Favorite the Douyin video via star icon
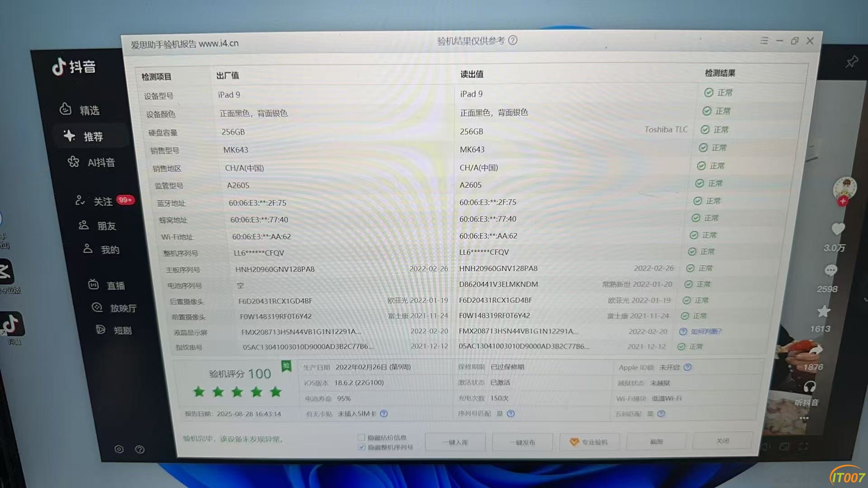Screen dimensions: 868x488 824,311
